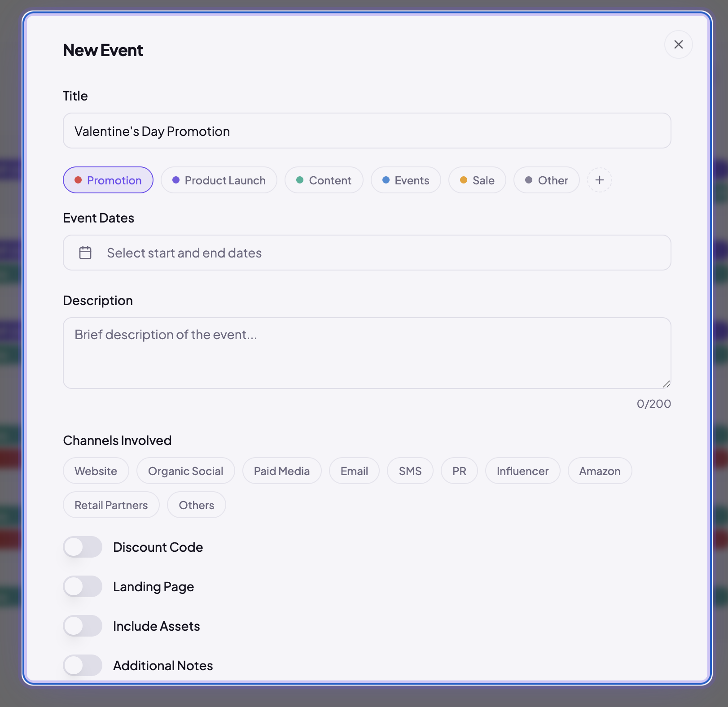
Task: Toggle the Email channel chip
Action: pos(354,471)
